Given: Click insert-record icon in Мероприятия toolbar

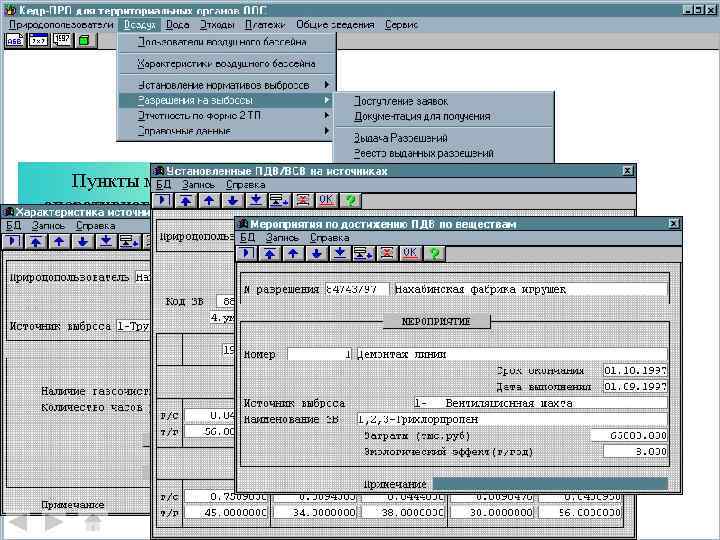Looking at the screenshot, I should [x=363, y=253].
